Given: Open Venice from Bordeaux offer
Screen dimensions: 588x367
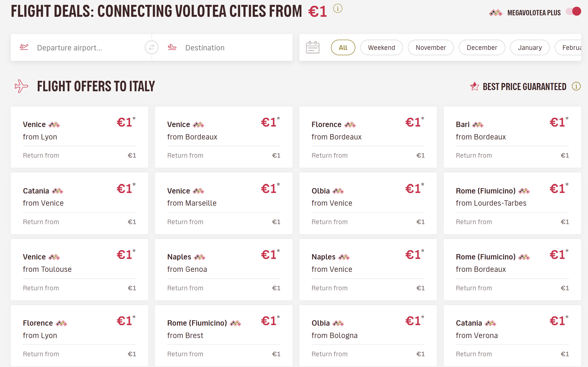Looking at the screenshot, I should [224, 137].
